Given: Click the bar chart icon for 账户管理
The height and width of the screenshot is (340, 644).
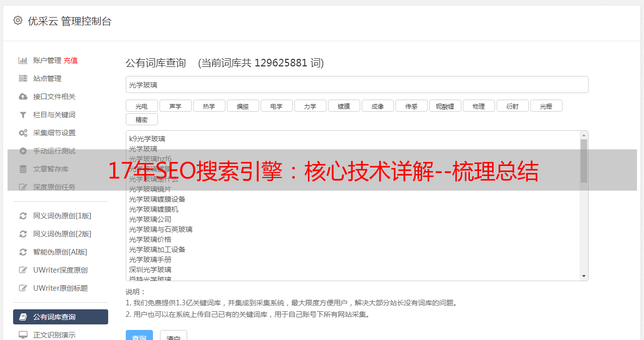Looking at the screenshot, I should pyautogui.click(x=23, y=60).
